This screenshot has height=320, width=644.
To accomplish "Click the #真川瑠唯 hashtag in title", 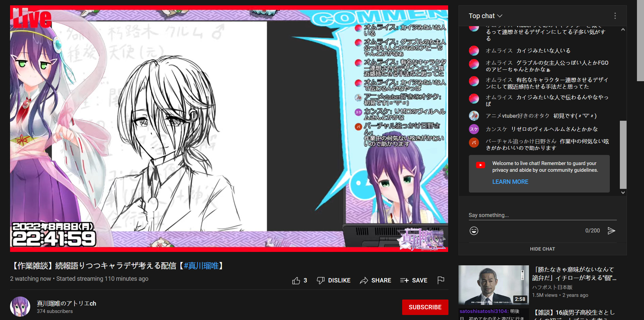I will (x=201, y=266).
